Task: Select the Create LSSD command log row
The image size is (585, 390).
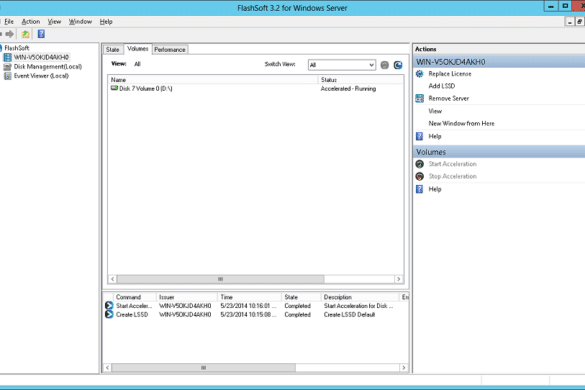Action: [256, 315]
